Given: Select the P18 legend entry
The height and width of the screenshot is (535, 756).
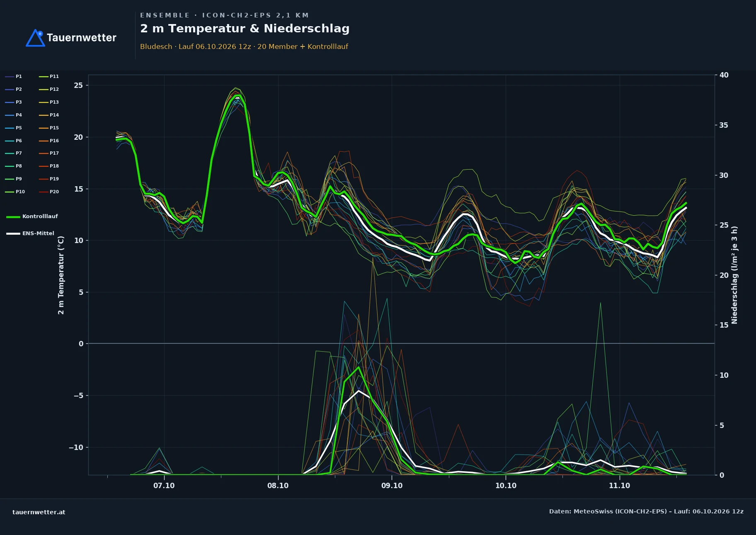Looking at the screenshot, I should [49, 166].
